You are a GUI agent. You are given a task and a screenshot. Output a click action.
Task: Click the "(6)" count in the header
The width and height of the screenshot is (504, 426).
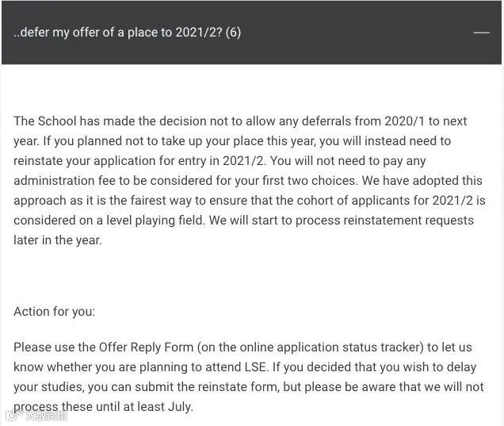[233, 33]
